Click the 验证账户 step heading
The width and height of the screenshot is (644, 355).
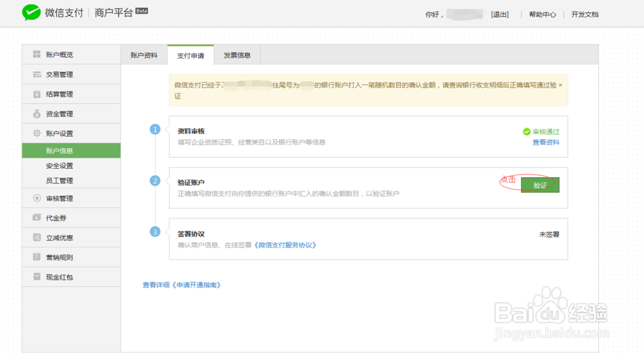tap(191, 182)
